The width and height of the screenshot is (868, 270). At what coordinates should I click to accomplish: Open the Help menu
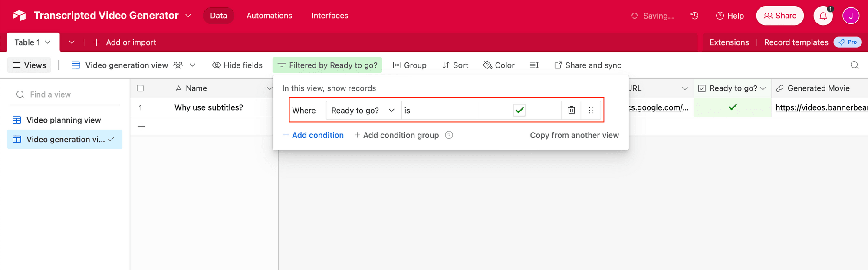point(730,16)
